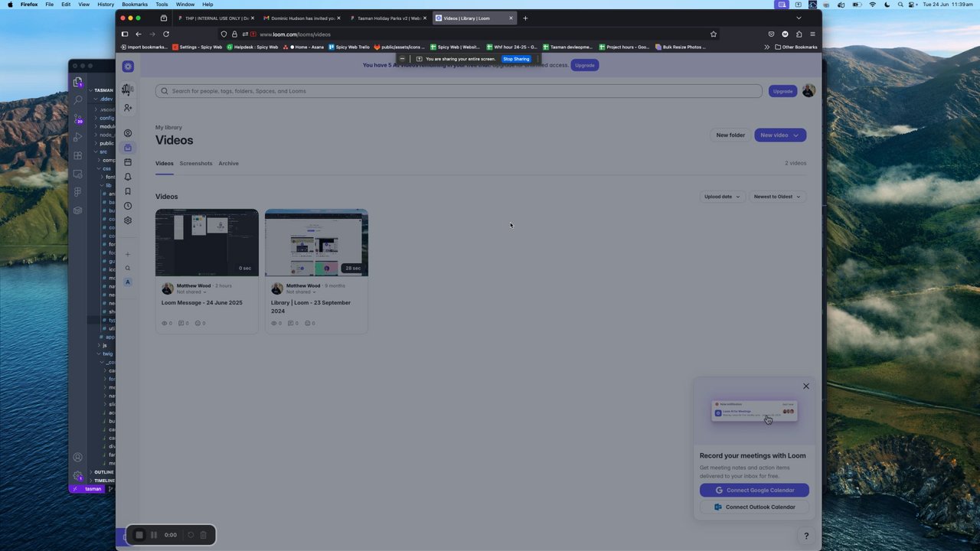The height and width of the screenshot is (551, 980).
Task: Open the Loom home logo icon
Action: 128,67
